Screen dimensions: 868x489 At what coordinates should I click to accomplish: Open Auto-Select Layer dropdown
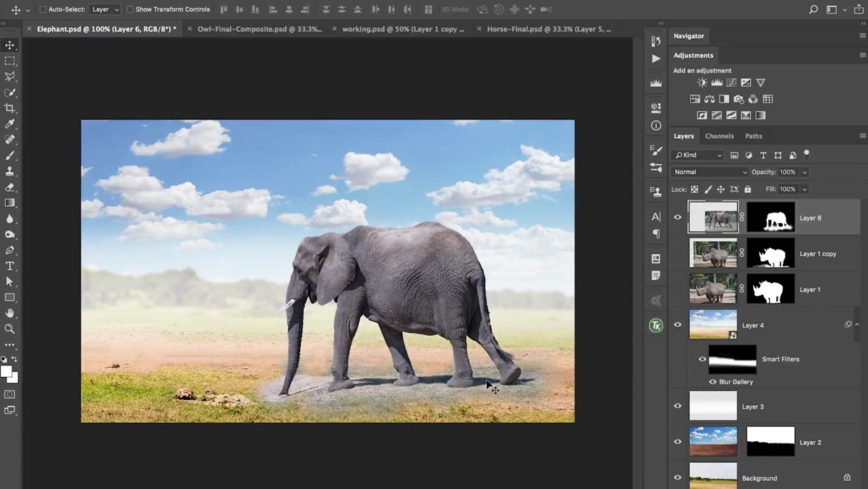[x=106, y=9]
